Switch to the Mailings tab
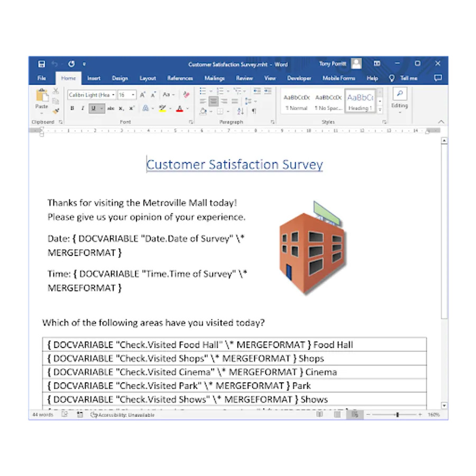Viewport: 476px width, 476px height. pyautogui.click(x=215, y=78)
